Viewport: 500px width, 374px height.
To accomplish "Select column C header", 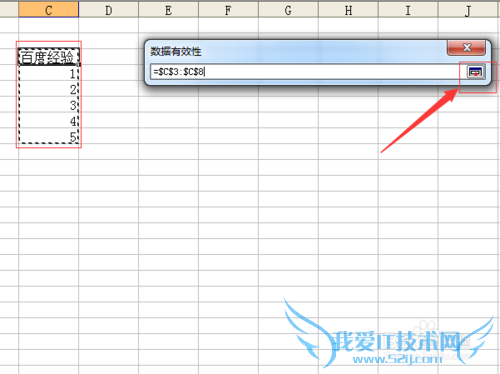I will pyautogui.click(x=49, y=10).
